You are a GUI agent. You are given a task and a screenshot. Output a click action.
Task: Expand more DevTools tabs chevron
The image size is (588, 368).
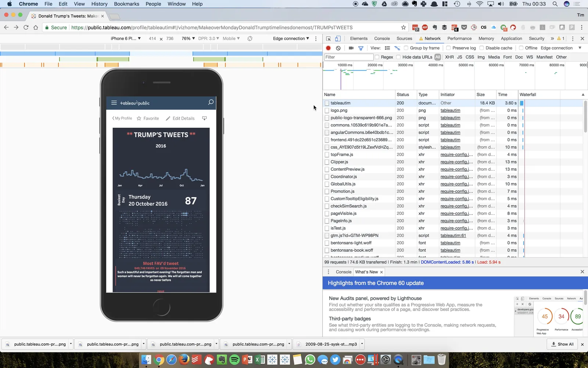click(552, 38)
